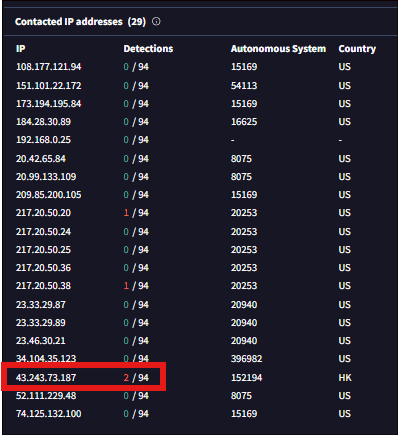
Task: Open IP address 52.111.229.48
Action: click(46, 396)
